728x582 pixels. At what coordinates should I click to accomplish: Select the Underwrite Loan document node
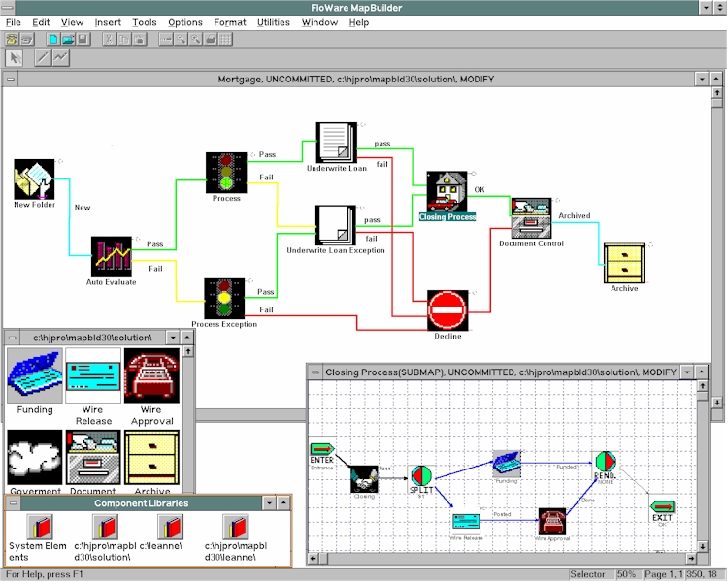coord(337,143)
